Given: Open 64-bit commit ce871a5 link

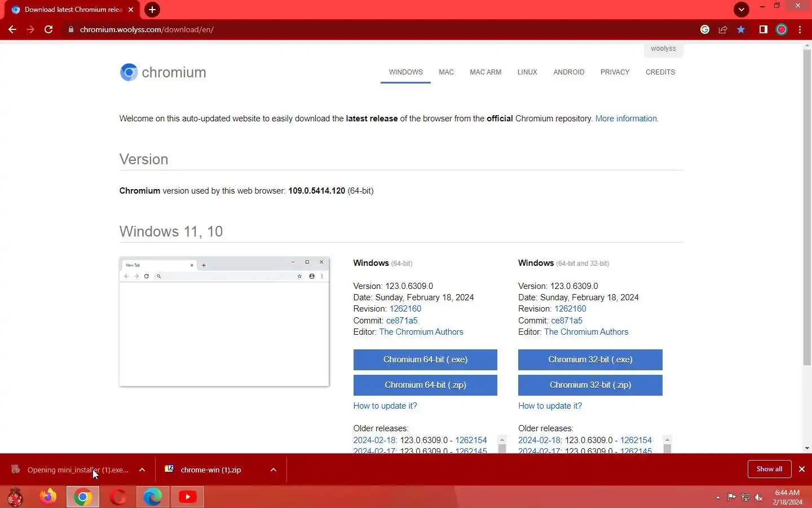Looking at the screenshot, I should point(402,321).
